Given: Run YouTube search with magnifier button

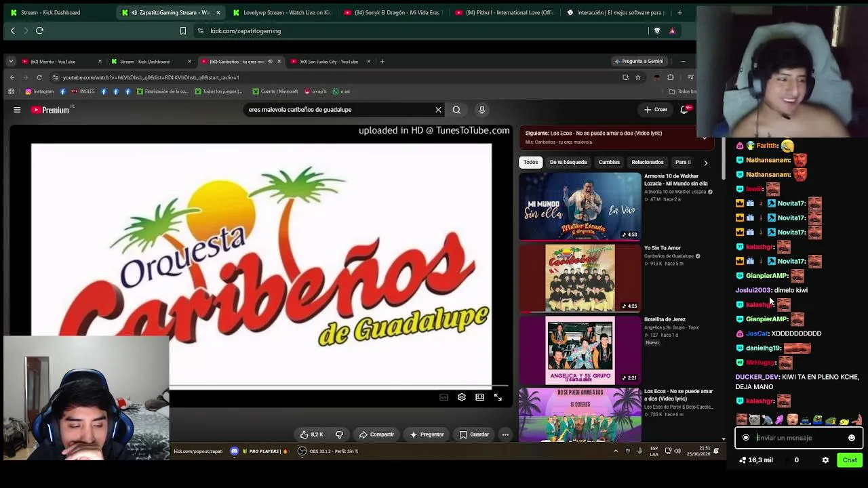Looking at the screenshot, I should click(456, 110).
